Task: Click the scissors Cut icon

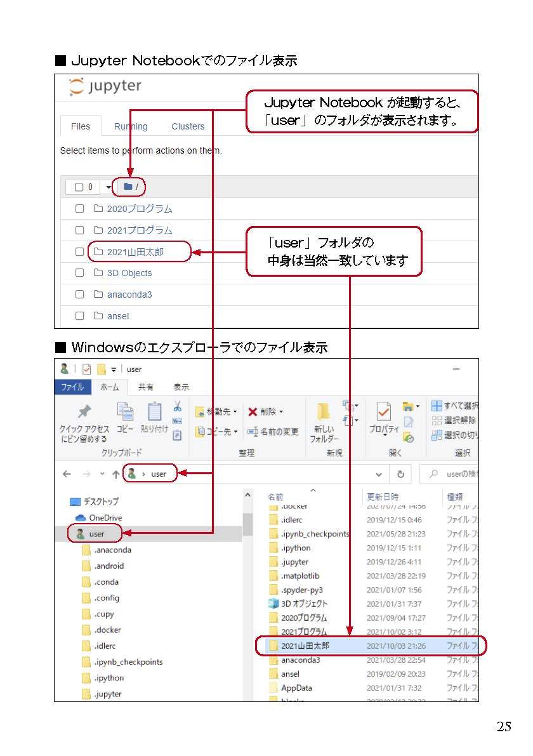Action: coord(178,406)
